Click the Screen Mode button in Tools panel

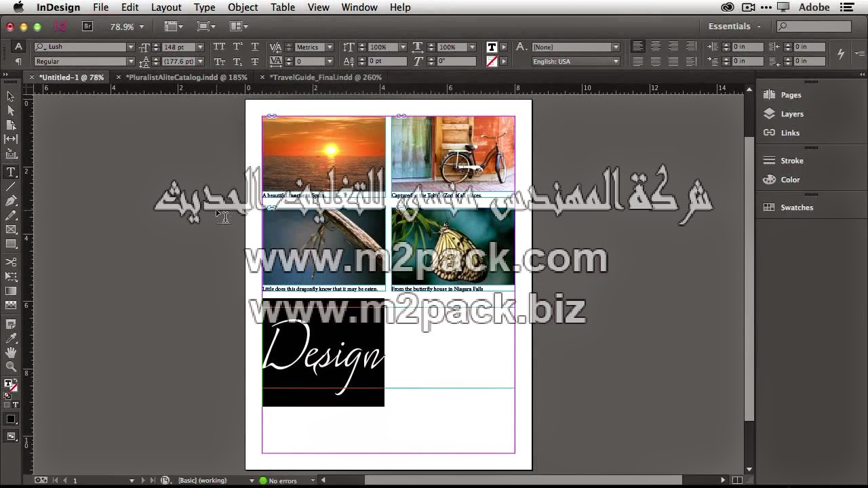click(x=11, y=437)
